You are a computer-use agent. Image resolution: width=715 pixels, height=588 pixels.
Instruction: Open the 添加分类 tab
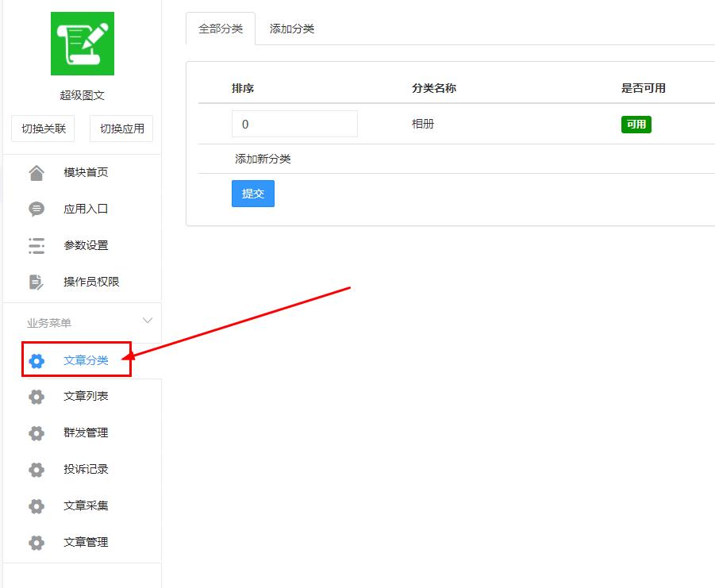click(292, 29)
